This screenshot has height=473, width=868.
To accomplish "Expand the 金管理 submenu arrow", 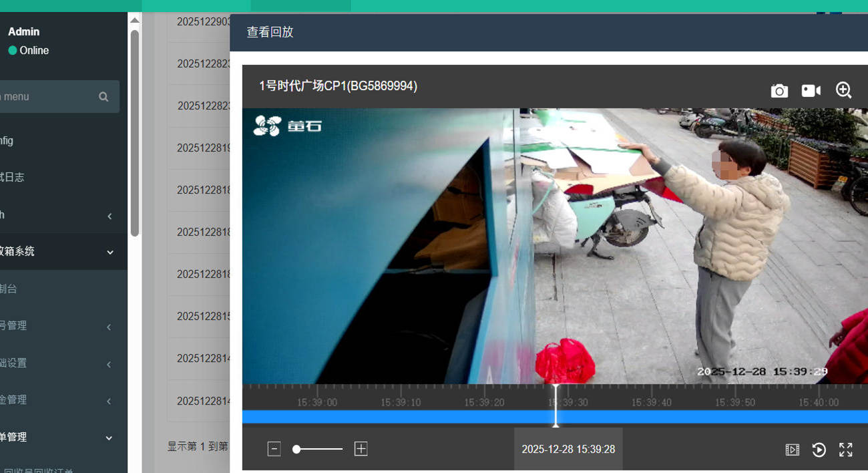I will [x=110, y=401].
